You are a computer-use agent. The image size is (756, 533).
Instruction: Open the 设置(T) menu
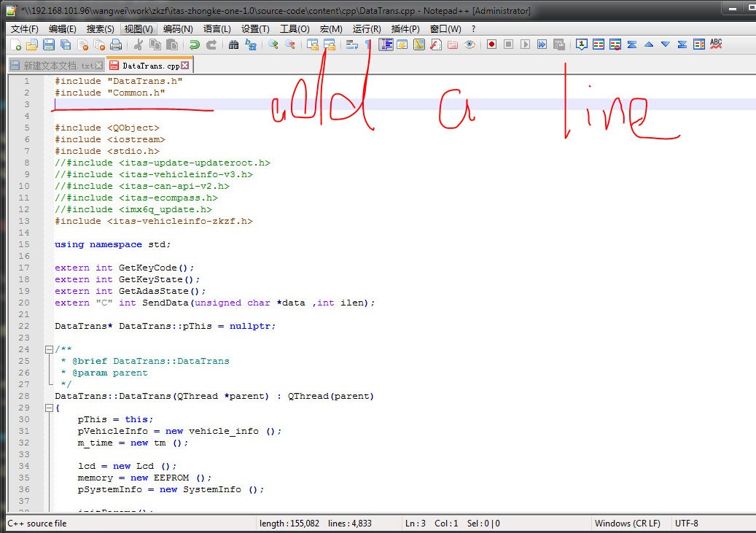click(255, 29)
